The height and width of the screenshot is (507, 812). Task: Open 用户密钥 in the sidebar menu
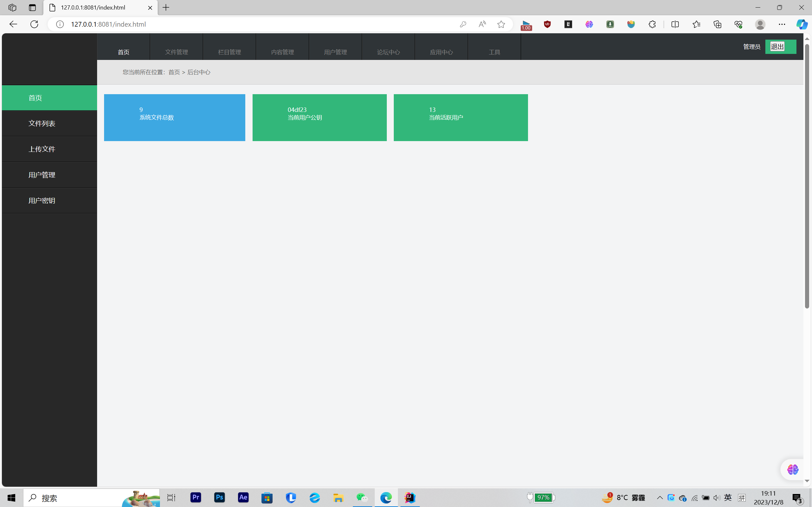42,200
